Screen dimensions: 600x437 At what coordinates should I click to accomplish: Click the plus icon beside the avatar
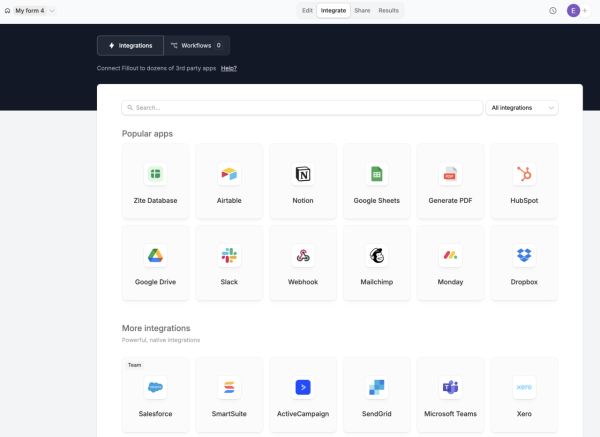(x=585, y=11)
